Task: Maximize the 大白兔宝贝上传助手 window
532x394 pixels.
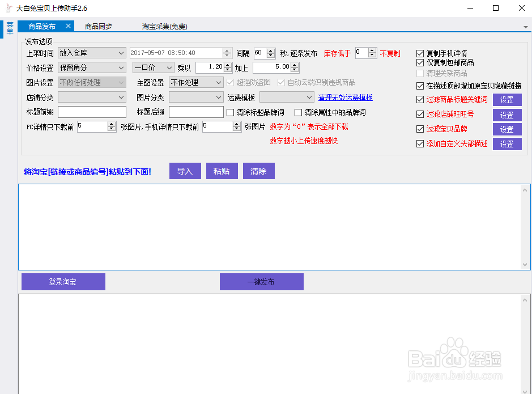Action: click(496, 8)
